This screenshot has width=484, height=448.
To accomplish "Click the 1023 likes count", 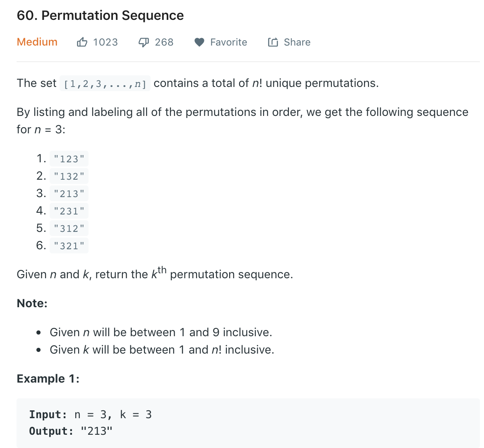I will click(105, 42).
